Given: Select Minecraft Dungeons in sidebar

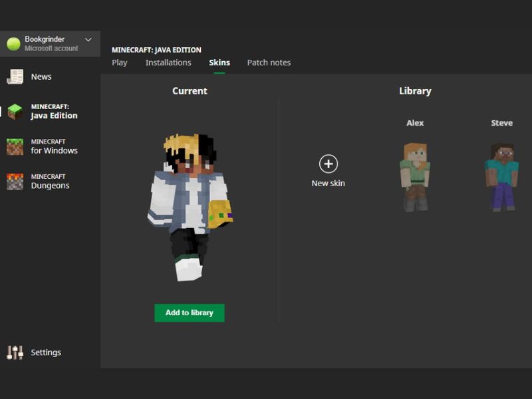Looking at the screenshot, I should (51, 182).
